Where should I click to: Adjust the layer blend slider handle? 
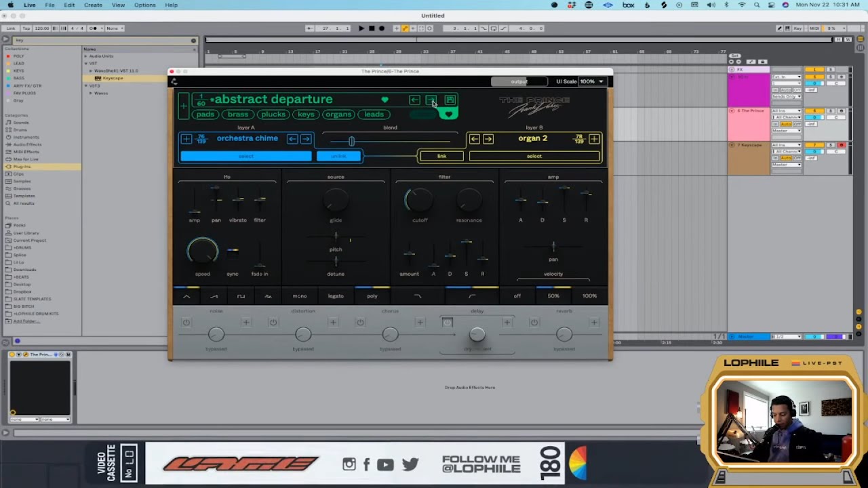point(351,141)
